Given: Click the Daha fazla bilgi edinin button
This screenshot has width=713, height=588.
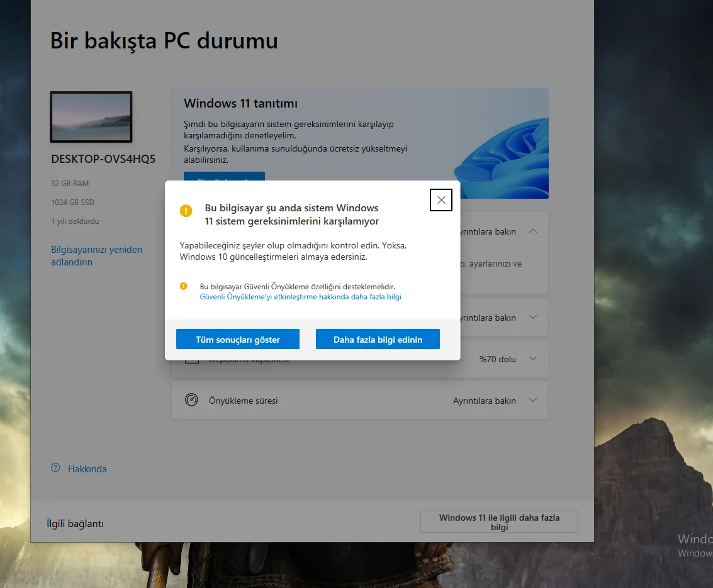Looking at the screenshot, I should [378, 340].
